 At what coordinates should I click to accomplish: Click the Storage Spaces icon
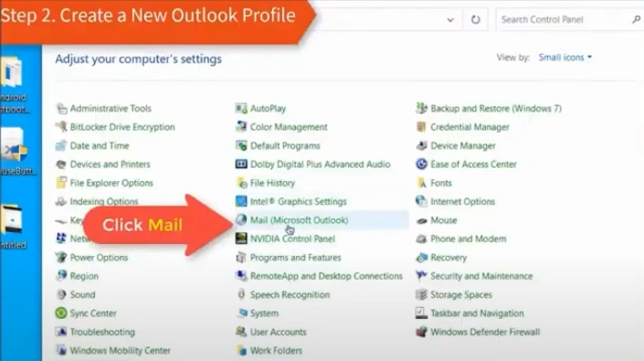pos(421,294)
